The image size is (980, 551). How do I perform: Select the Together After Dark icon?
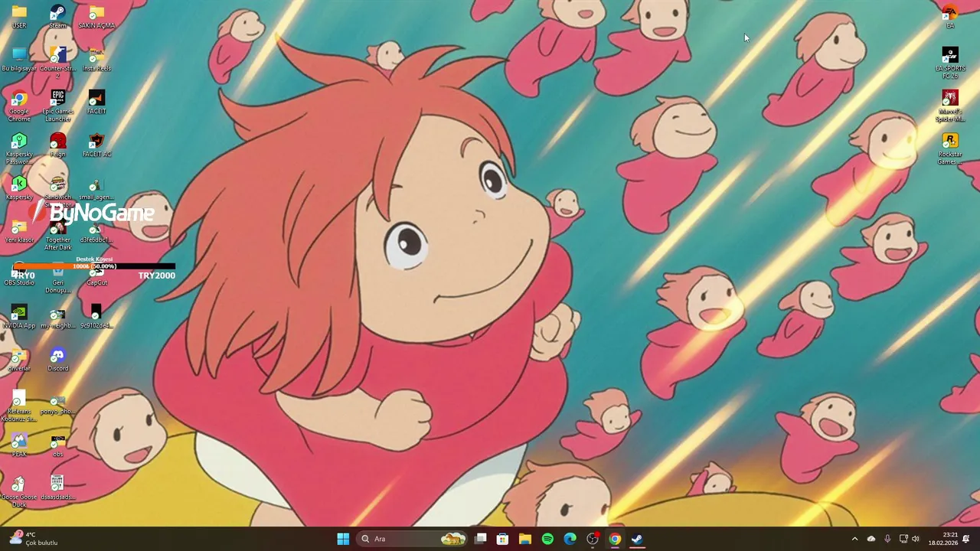[57, 234]
